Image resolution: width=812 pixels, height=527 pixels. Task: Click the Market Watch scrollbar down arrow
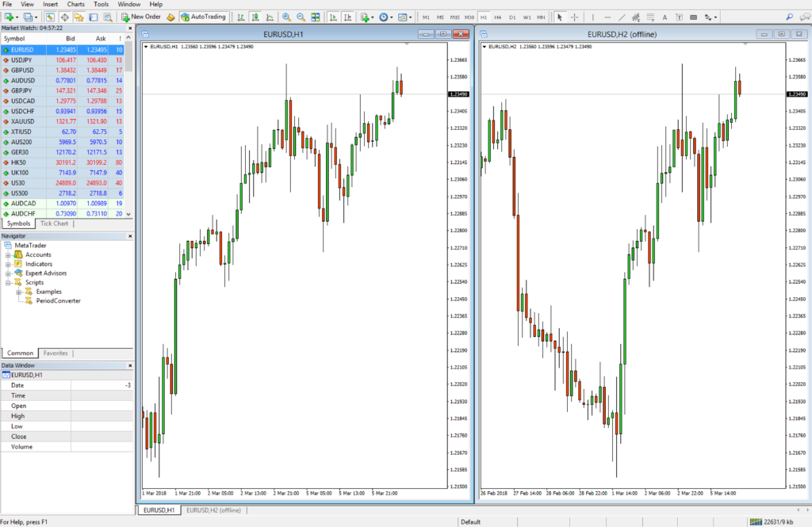(128, 214)
